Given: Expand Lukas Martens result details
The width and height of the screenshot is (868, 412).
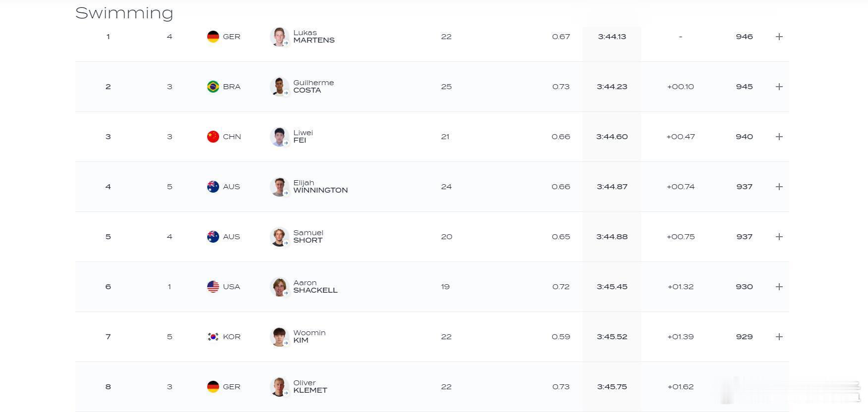Looking at the screenshot, I should [779, 37].
